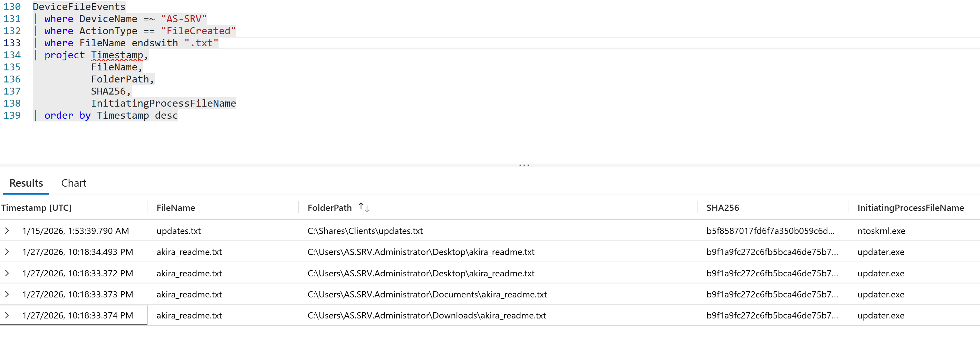Click line number 133 in the editor
Viewport: 980px width, 344px height.
[12, 43]
